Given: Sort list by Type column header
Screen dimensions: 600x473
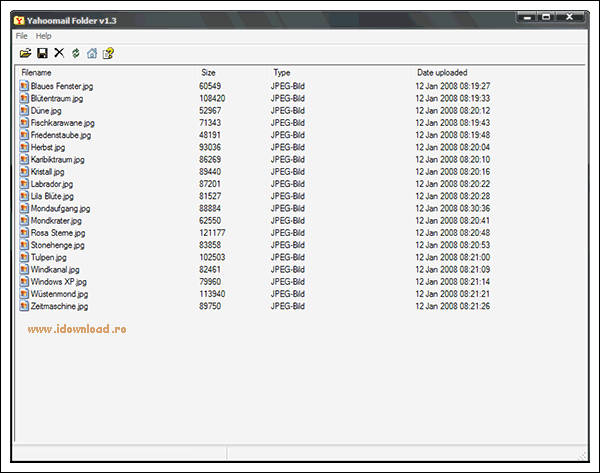Looking at the screenshot, I should point(282,73).
